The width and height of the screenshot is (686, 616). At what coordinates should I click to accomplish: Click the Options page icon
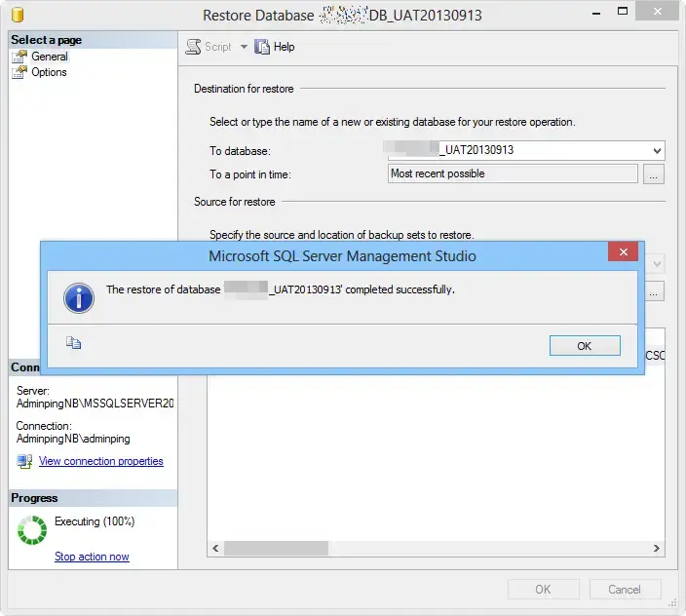coord(19,72)
